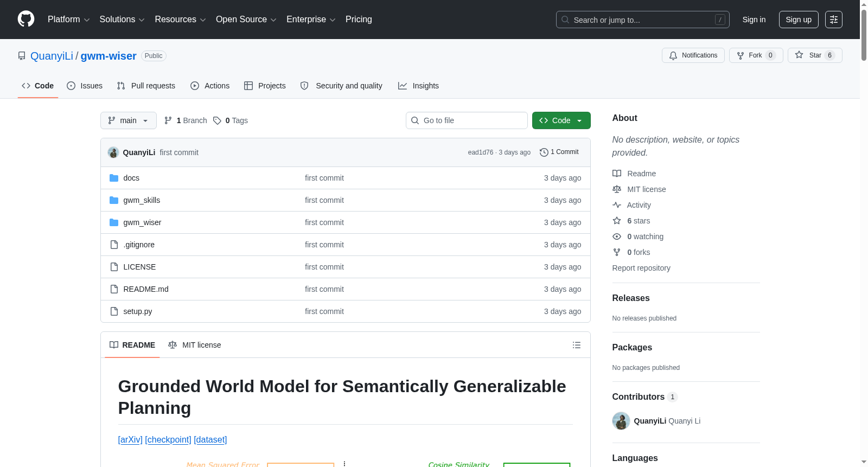Click the setup.py file icon

pos(114,311)
